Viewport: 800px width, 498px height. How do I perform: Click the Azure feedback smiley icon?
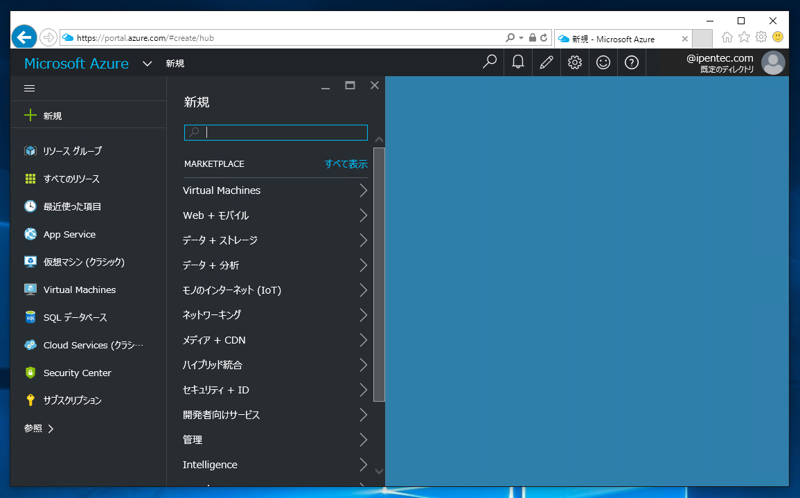point(603,62)
